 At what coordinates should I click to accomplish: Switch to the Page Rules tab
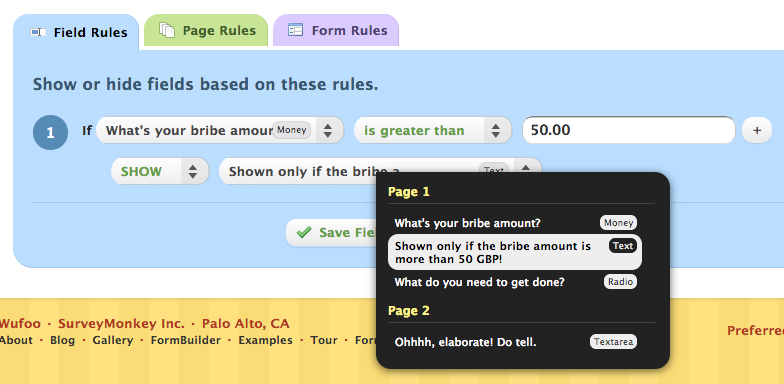[206, 30]
